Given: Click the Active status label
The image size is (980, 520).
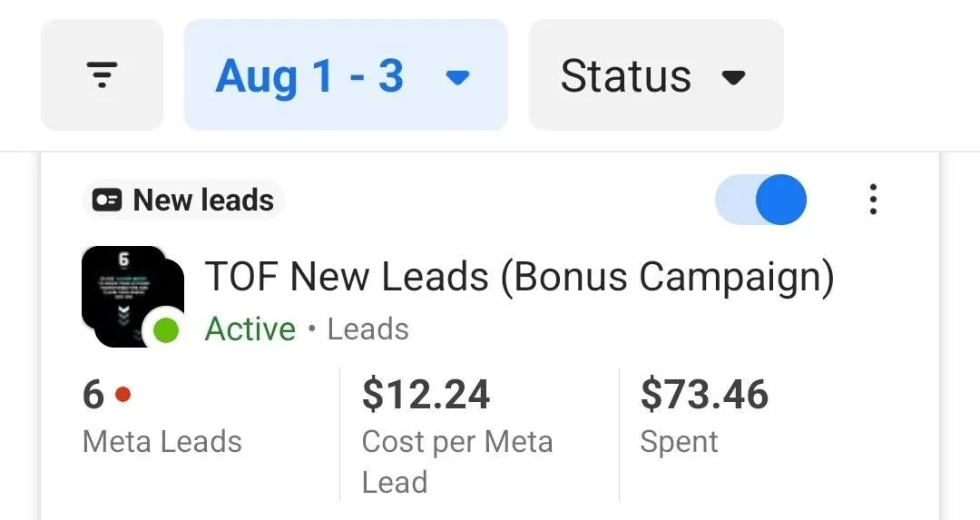Looking at the screenshot, I should [x=250, y=329].
